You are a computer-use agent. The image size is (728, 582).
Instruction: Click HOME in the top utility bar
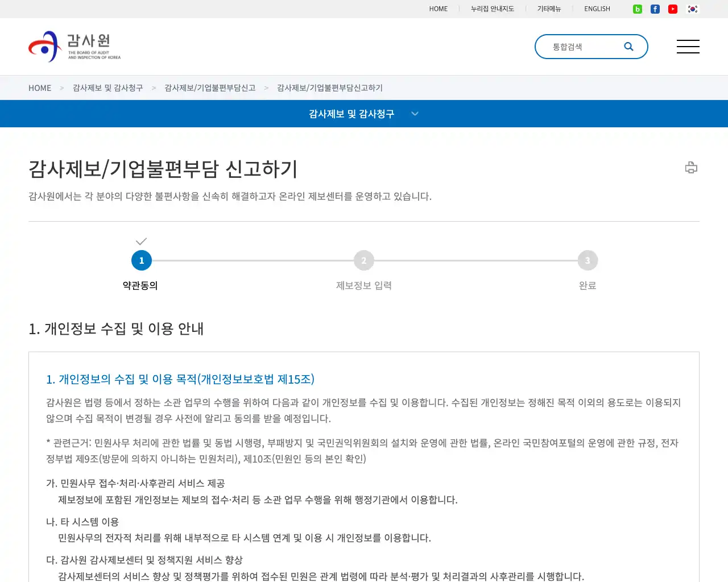(x=439, y=9)
